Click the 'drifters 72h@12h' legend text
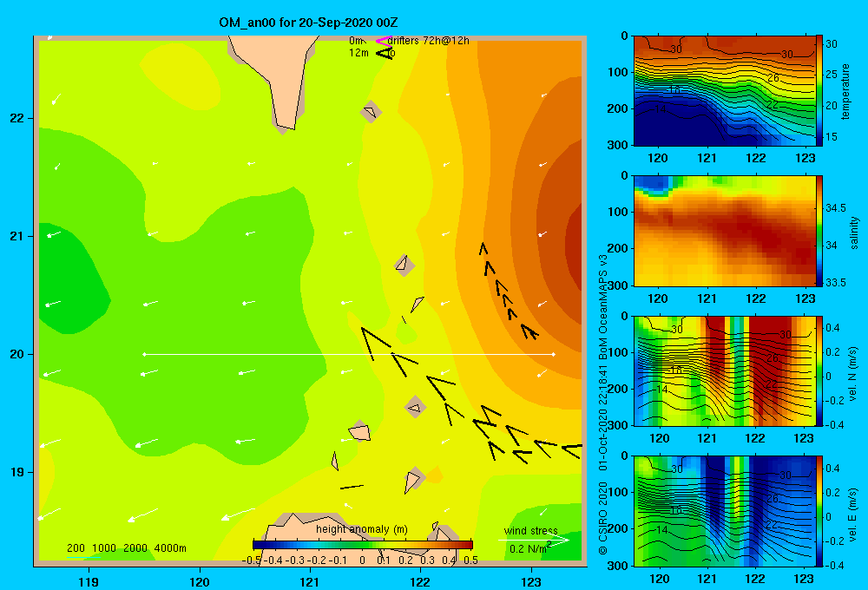Screen dimensions: 868x590 429,41
